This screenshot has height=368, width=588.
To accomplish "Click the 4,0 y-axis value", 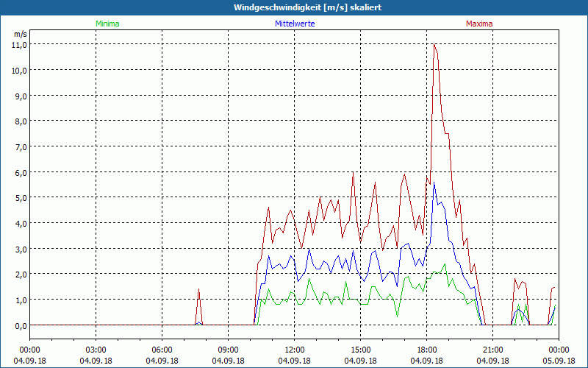I will point(21,224).
